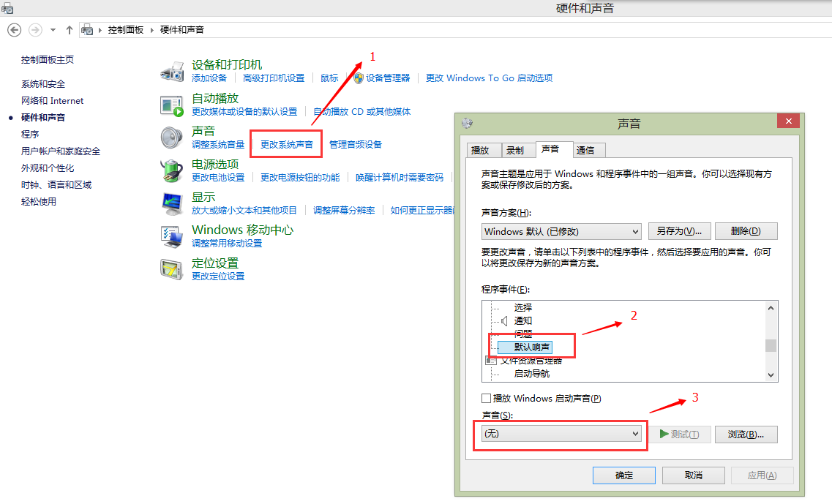Click the events list scroll down arrow
Screen dimensions: 832x504
pyautogui.click(x=771, y=375)
